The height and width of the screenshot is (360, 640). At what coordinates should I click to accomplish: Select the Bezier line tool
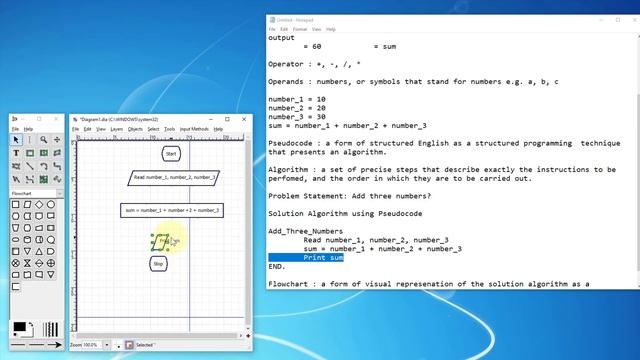pyautogui.click(x=29, y=179)
